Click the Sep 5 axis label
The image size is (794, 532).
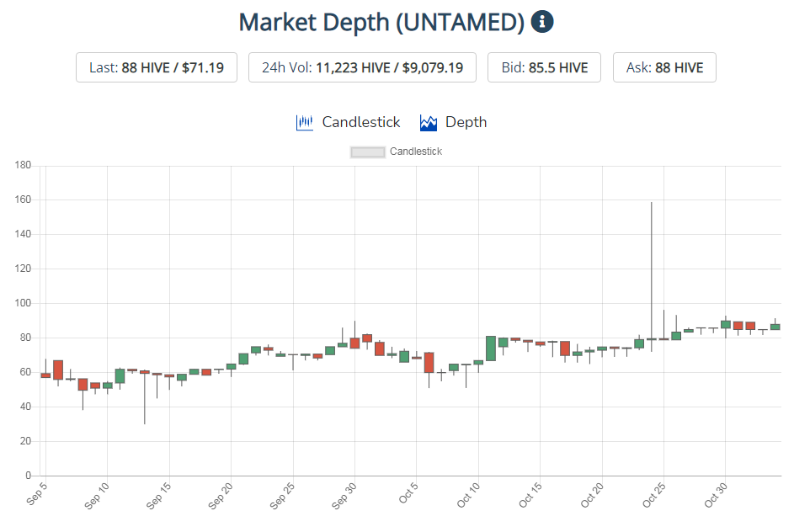pyautogui.click(x=36, y=494)
